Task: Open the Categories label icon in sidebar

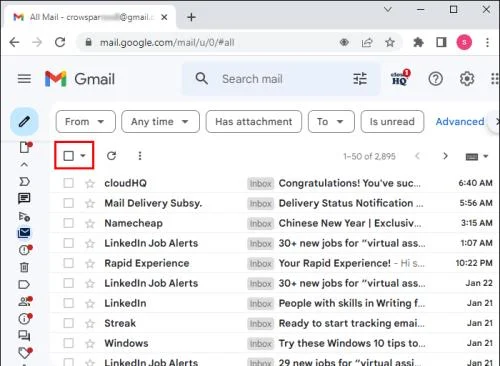Action: coord(24,284)
